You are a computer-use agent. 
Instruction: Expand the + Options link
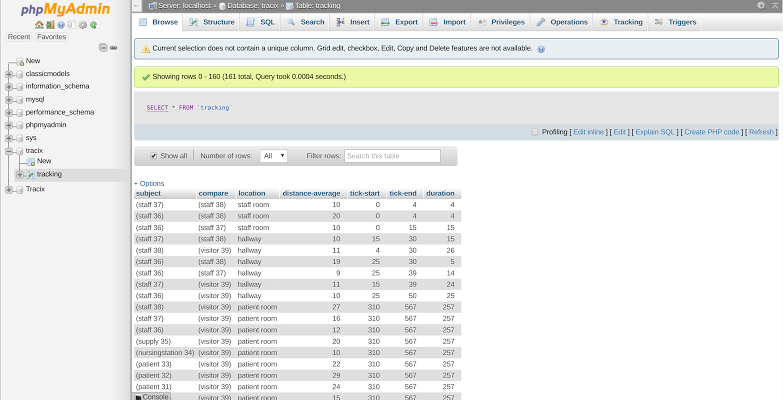click(x=149, y=183)
